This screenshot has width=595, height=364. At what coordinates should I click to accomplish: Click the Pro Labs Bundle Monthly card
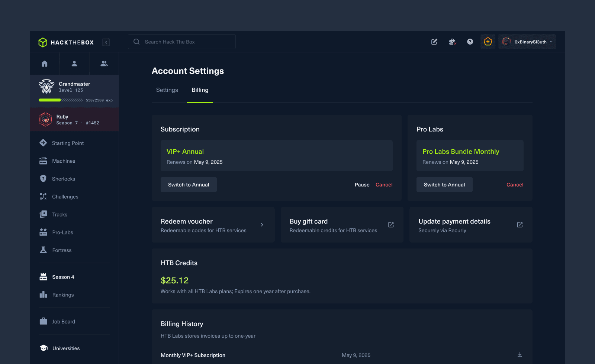(x=470, y=156)
